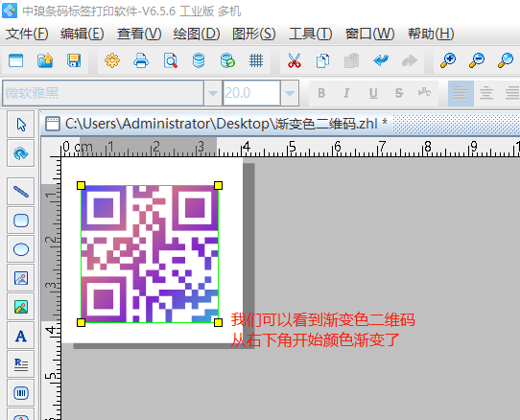Click the app logo in title bar
The width and height of the screenshot is (520, 420).
[x=10, y=11]
